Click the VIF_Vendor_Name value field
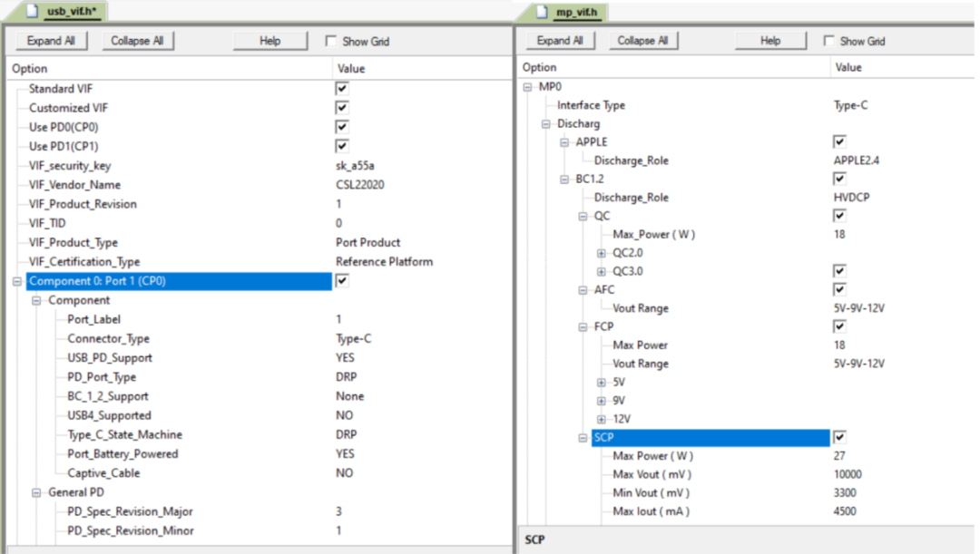Screen dimensions: 980x554 click(360, 185)
